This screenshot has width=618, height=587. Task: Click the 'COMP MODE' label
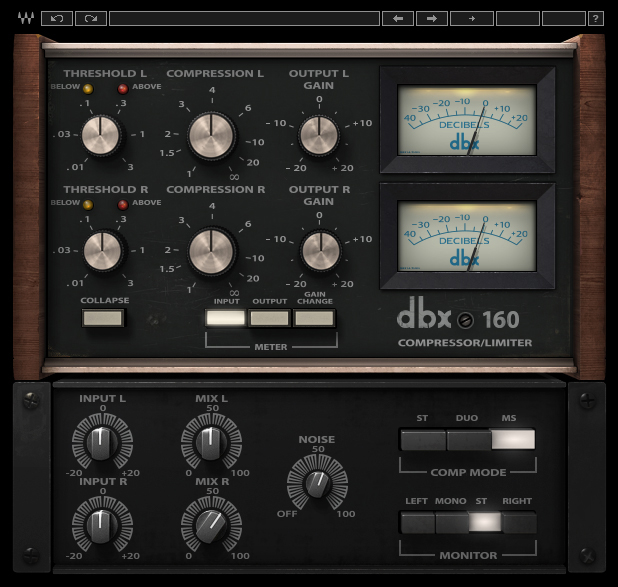pyautogui.click(x=468, y=472)
